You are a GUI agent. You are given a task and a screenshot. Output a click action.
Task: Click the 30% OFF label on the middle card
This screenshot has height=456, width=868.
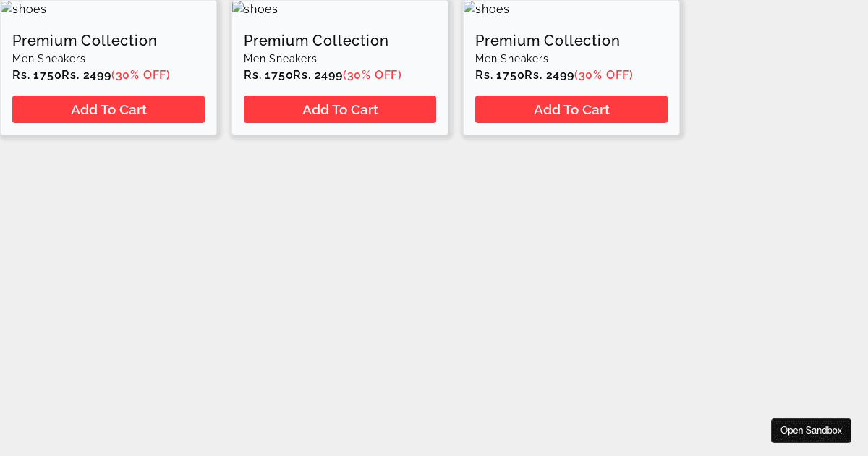tap(373, 75)
